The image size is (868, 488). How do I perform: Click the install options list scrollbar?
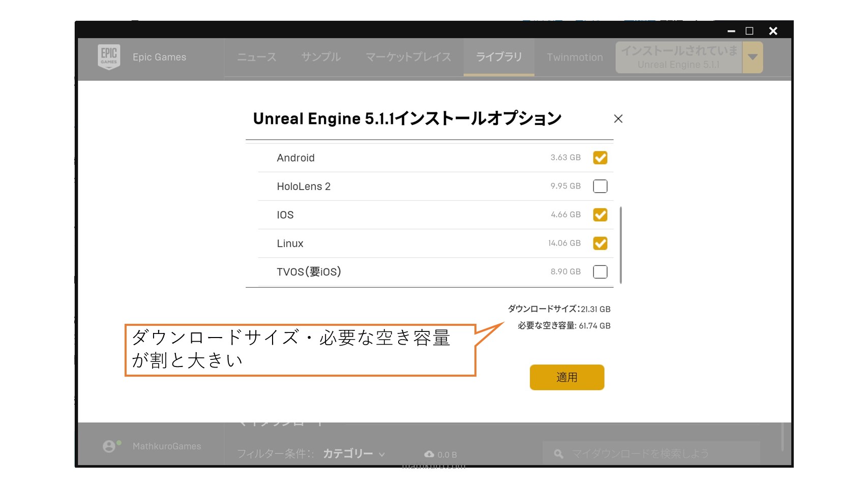click(x=621, y=245)
